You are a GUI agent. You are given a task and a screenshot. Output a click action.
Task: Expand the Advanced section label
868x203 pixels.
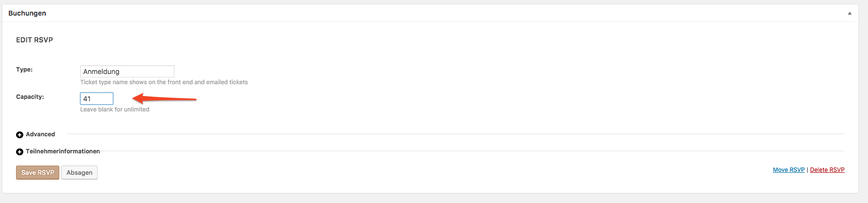tap(40, 134)
